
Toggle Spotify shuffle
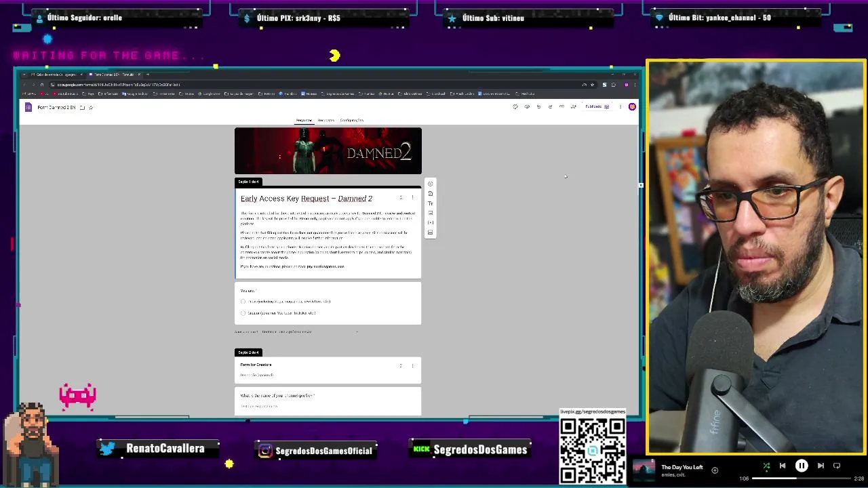click(766, 466)
